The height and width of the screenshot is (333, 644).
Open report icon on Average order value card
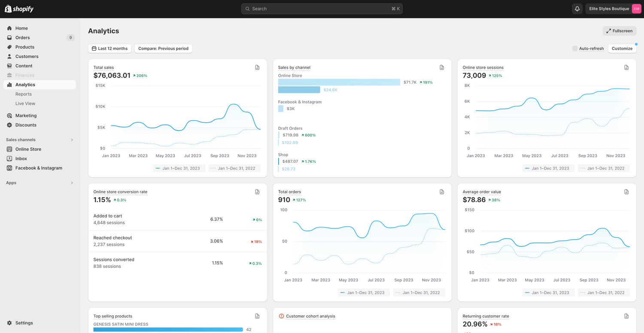[x=626, y=192]
